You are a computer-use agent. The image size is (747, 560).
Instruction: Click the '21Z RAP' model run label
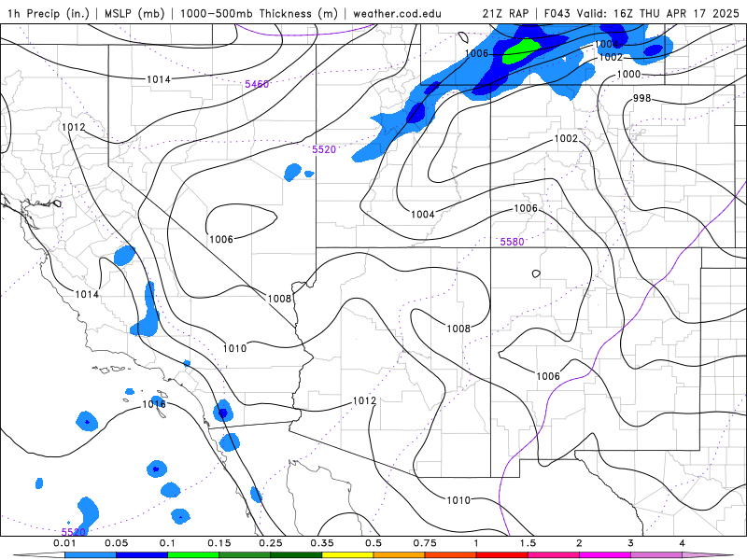505,13
